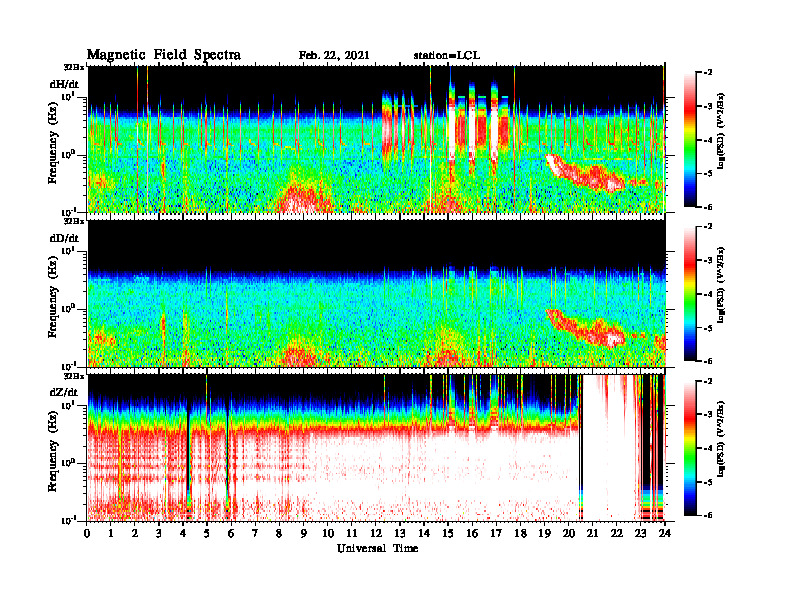Click the "Magnetic Field Spectra" title
792x612 pixels.
click(x=164, y=55)
